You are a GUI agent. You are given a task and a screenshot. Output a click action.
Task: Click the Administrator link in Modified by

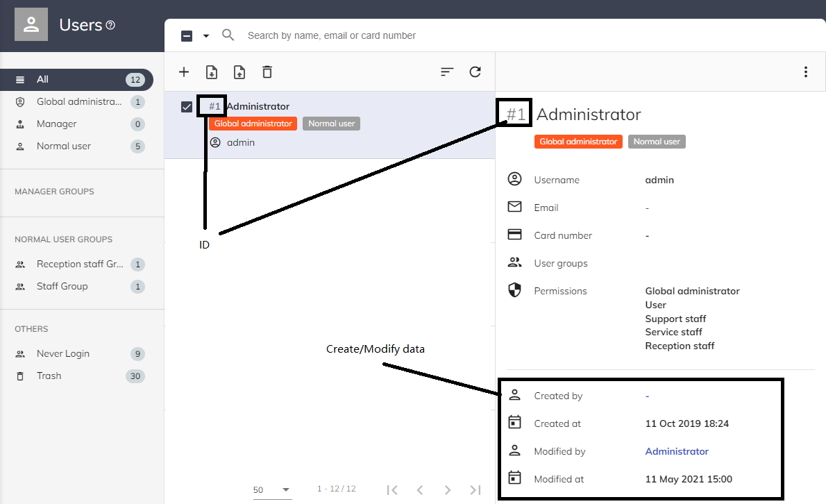(677, 452)
